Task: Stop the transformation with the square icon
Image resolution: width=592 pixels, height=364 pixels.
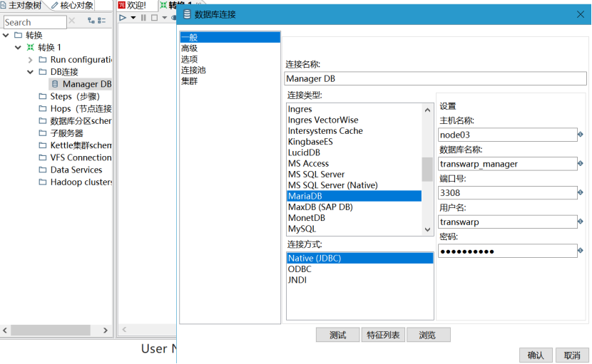Action: tap(154, 18)
